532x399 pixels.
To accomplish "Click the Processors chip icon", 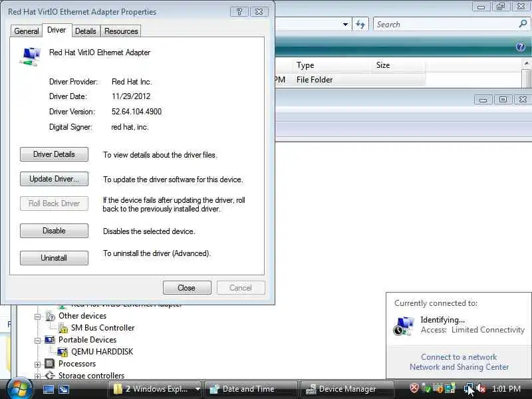I will 49,364.
